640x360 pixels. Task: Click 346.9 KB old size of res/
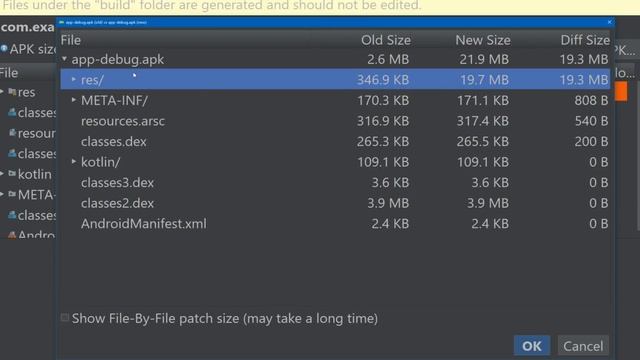point(383,80)
